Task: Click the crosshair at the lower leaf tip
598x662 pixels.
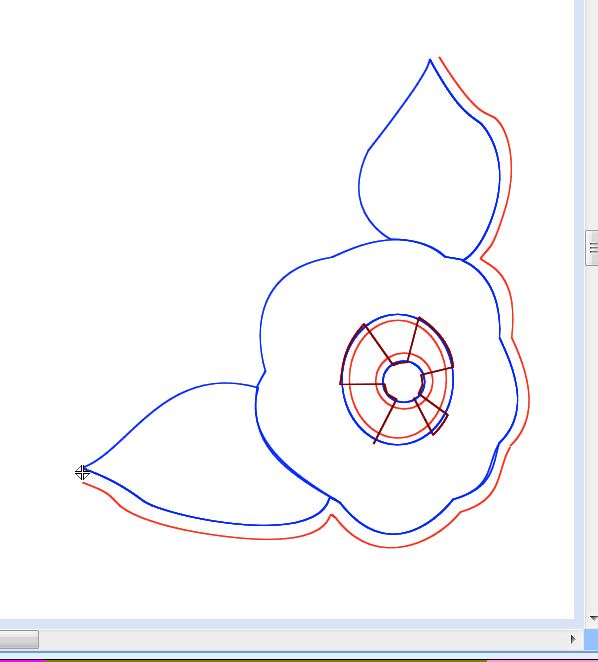Action: pyautogui.click(x=82, y=472)
